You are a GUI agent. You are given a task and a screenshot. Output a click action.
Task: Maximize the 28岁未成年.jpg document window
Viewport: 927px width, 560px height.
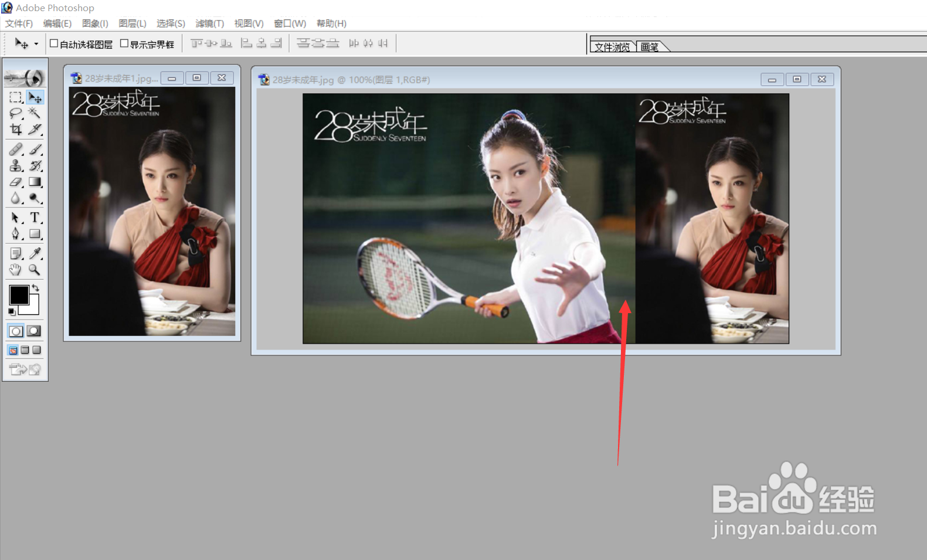pyautogui.click(x=797, y=80)
